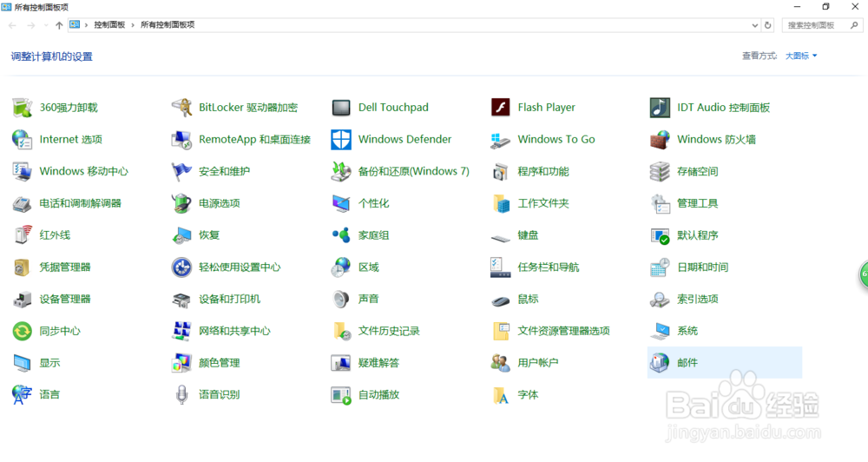868x462 pixels.
Task: Open the 字体 fonts folder icon
Action: (x=501, y=395)
